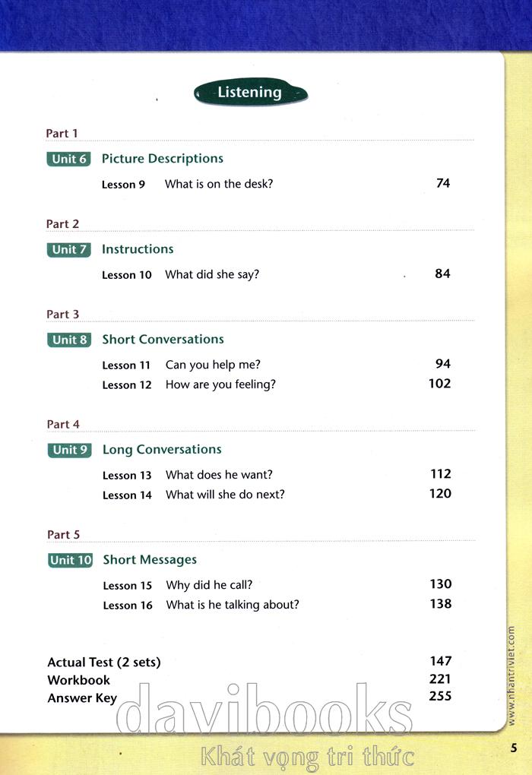Select the Long Conversations unit heading
The height and width of the screenshot is (775, 532).
click(x=162, y=450)
